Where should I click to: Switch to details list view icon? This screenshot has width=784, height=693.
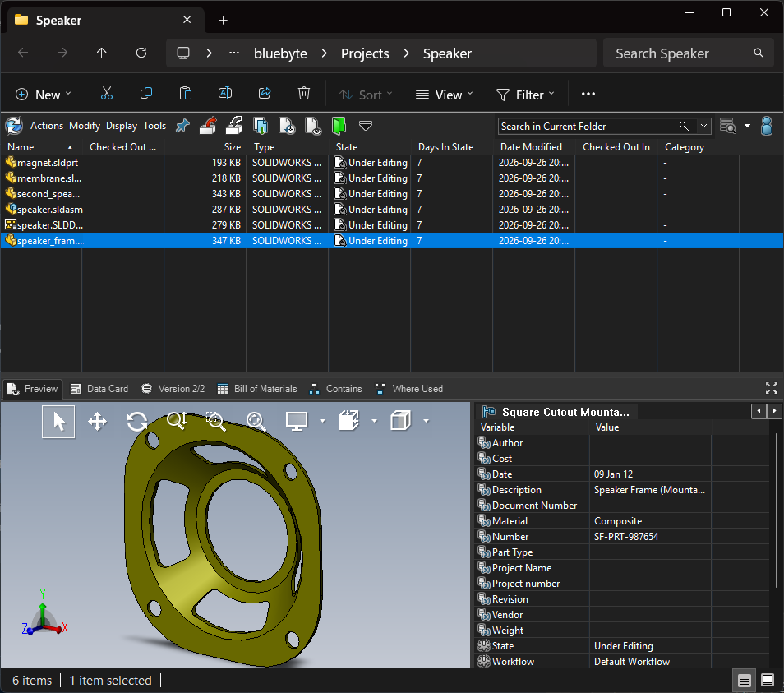coord(744,681)
